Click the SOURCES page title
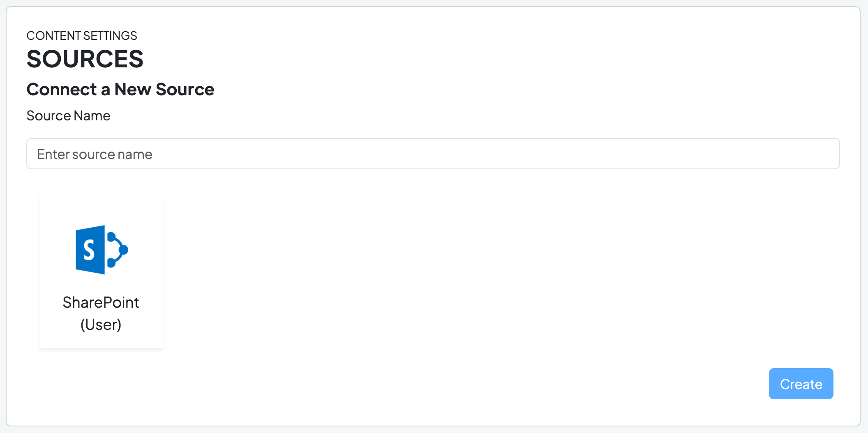Image resolution: width=868 pixels, height=433 pixels. [85, 59]
